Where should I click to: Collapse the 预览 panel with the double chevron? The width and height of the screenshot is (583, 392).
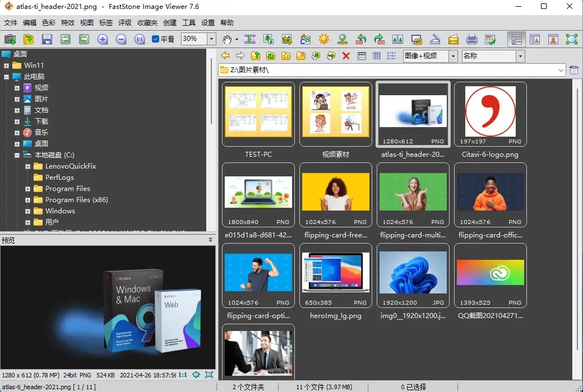(210, 240)
